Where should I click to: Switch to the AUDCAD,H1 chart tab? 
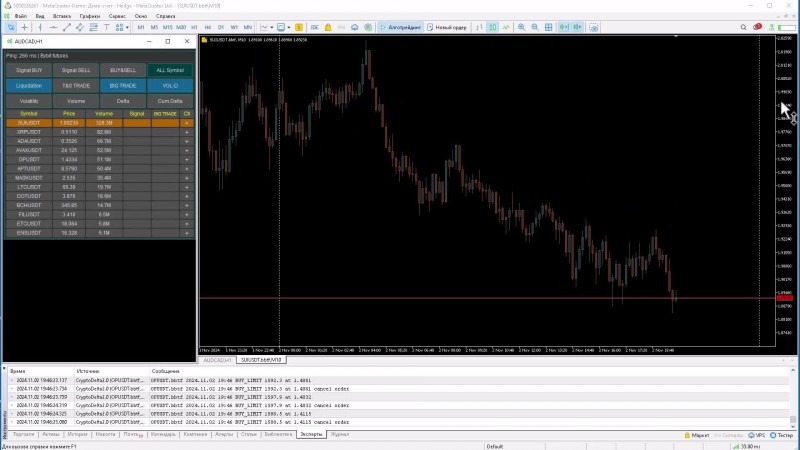pos(217,360)
